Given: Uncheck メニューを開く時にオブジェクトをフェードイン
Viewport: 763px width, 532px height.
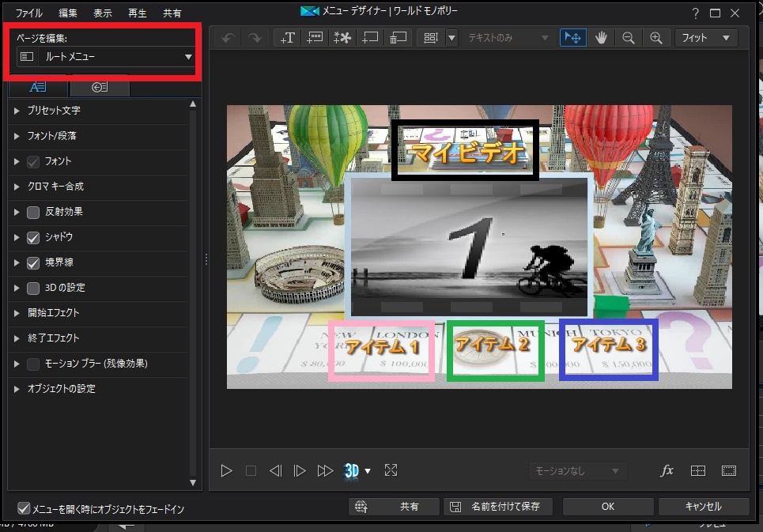Looking at the screenshot, I should (x=24, y=508).
